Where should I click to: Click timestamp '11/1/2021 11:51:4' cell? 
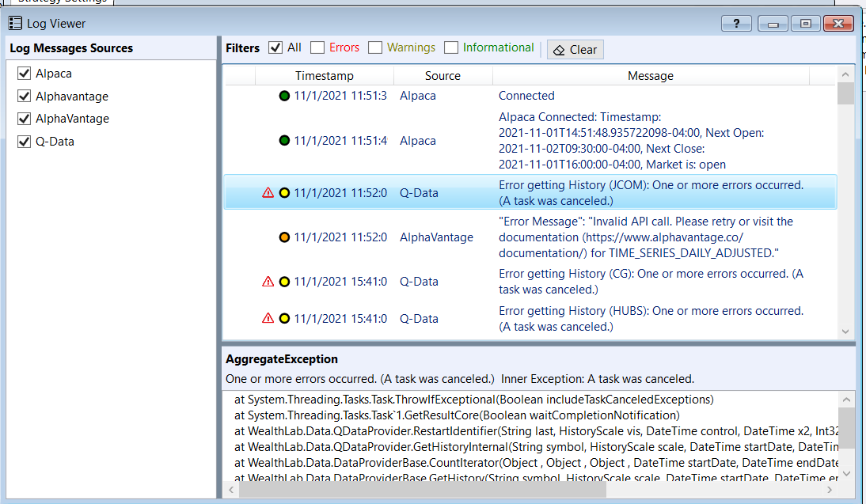pyautogui.click(x=340, y=141)
